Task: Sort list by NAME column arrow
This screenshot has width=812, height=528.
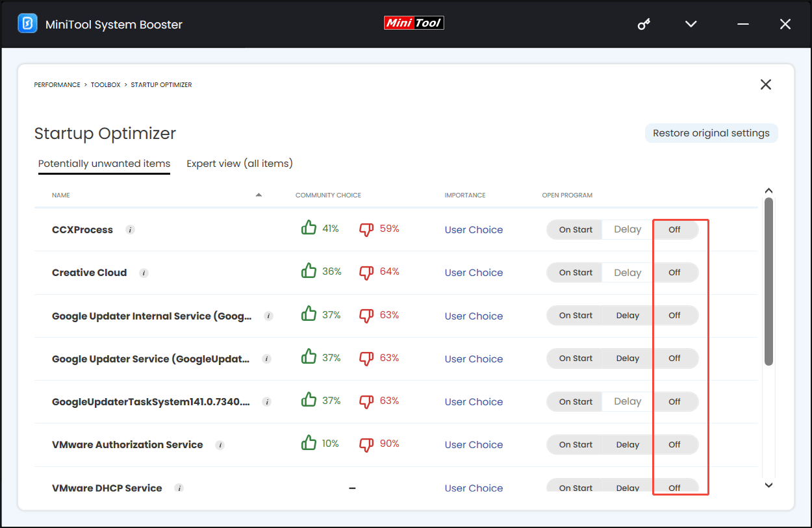Action: pos(259,195)
